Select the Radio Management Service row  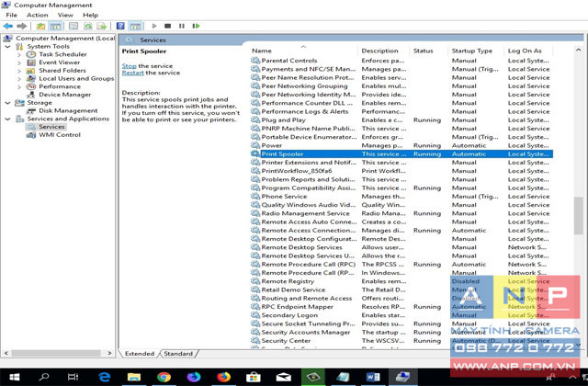[401, 213]
